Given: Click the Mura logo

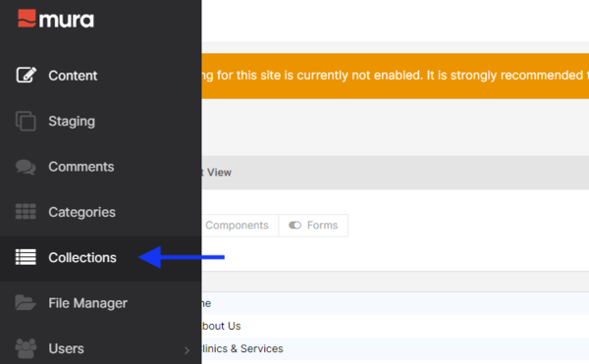Looking at the screenshot, I should tap(56, 19).
